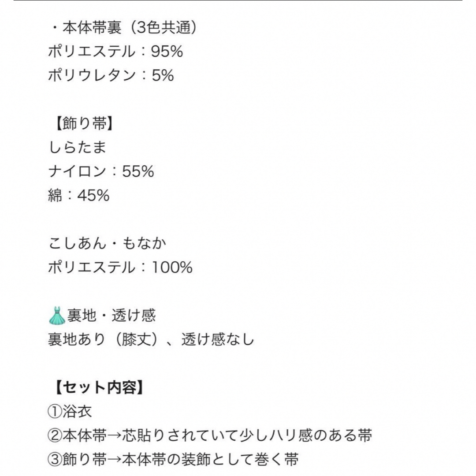Click the ポリエステル：100% line
Screen dimensions: 476x476
[120, 267]
